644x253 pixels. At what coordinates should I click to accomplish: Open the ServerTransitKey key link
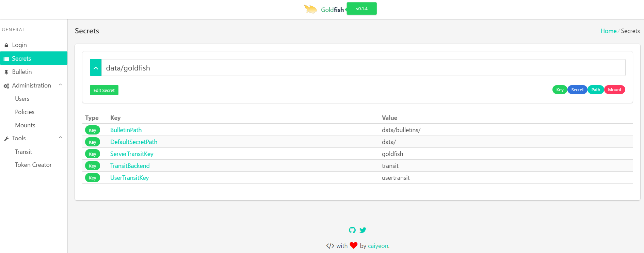(x=132, y=154)
